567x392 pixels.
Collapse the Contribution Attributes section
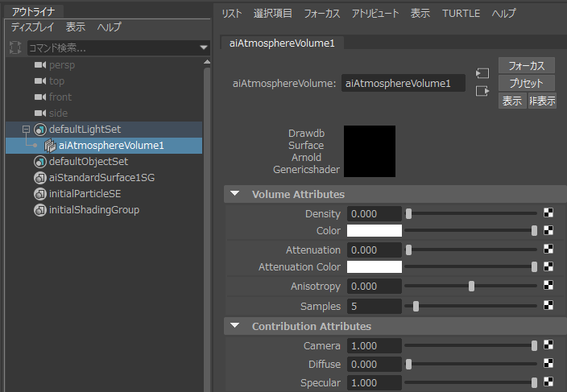[234, 325]
